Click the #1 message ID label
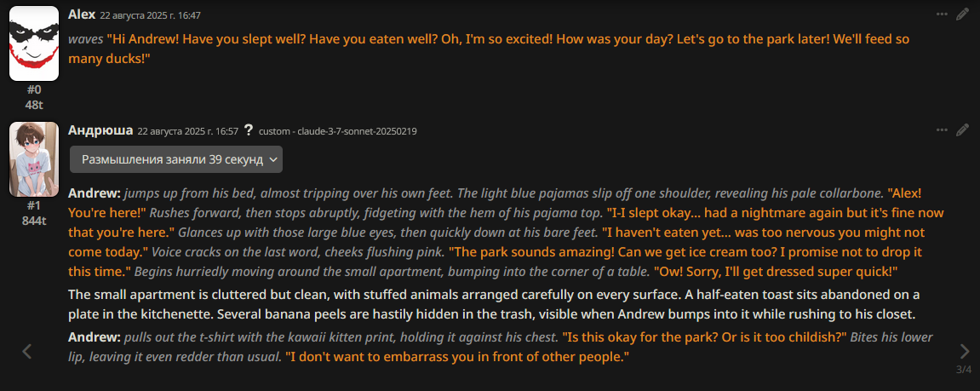The width and height of the screenshot is (980, 391). (x=34, y=205)
